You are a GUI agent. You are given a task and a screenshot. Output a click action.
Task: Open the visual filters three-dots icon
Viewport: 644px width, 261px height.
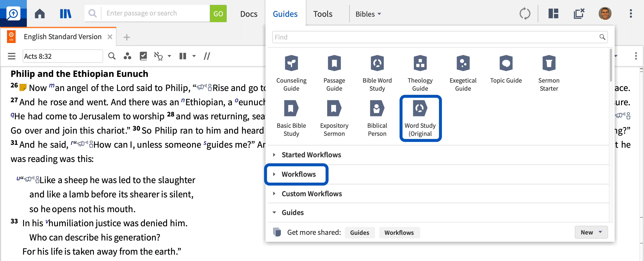click(x=127, y=56)
